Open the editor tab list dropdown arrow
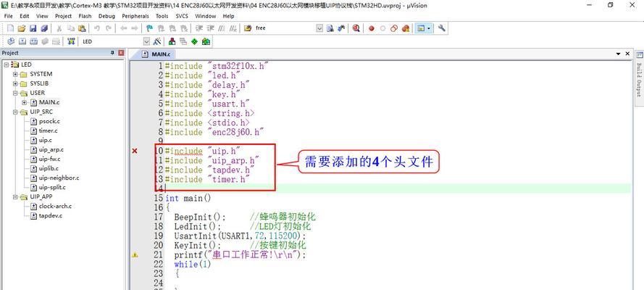Image resolution: width=644 pixels, height=290 pixels. [618, 54]
